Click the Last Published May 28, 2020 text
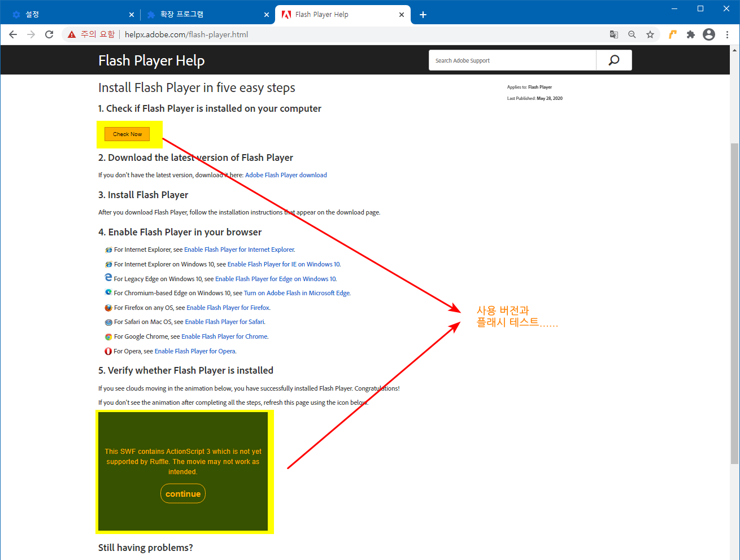740x560 pixels. click(535, 98)
